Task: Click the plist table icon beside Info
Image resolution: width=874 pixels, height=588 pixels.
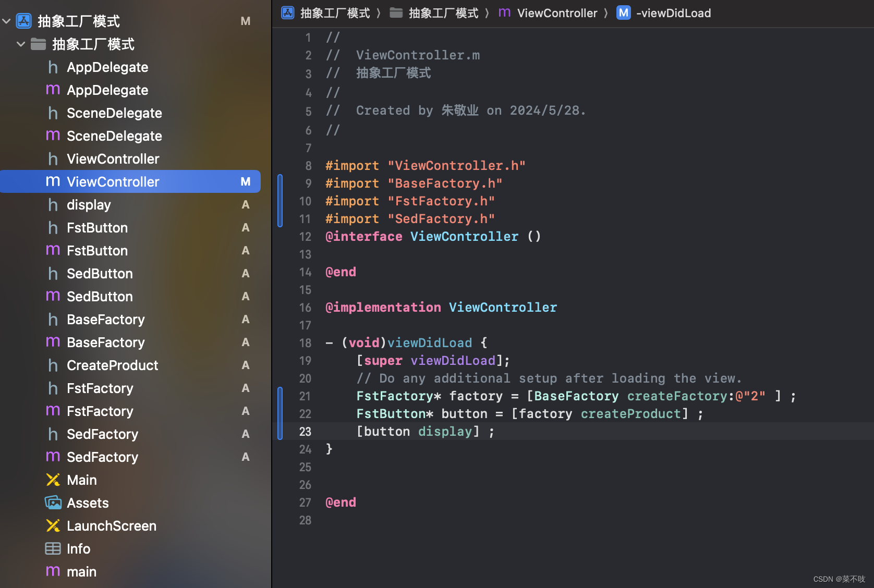Action: (53, 548)
